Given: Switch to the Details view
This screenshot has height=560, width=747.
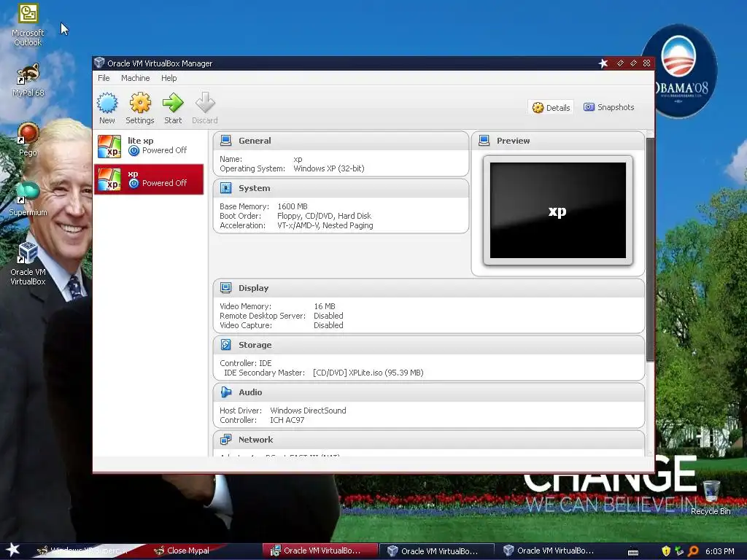Looking at the screenshot, I should [551, 108].
